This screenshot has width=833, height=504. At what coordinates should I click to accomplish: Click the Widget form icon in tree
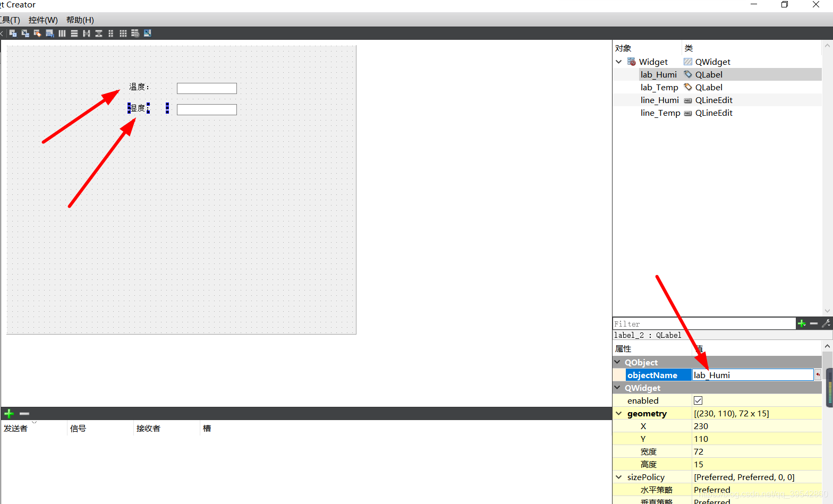click(632, 62)
